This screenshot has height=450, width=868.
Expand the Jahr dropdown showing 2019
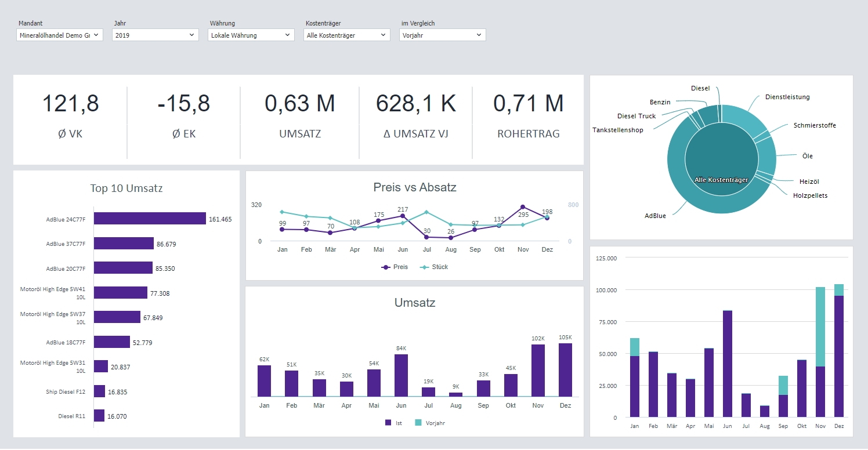155,35
